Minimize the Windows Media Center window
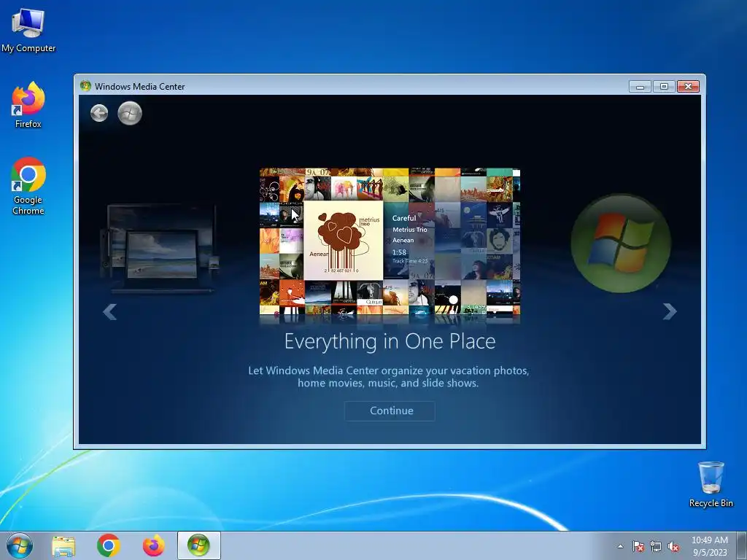747x560 pixels. [x=640, y=87]
